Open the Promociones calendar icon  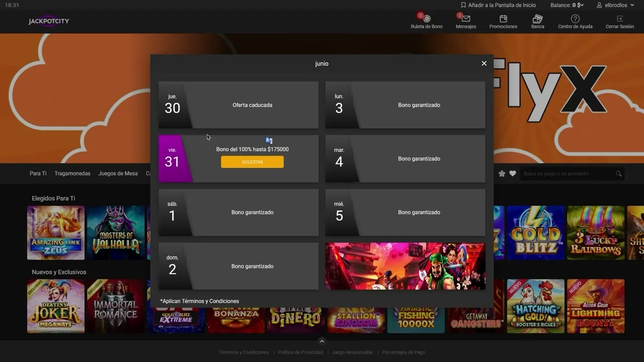coord(503,19)
